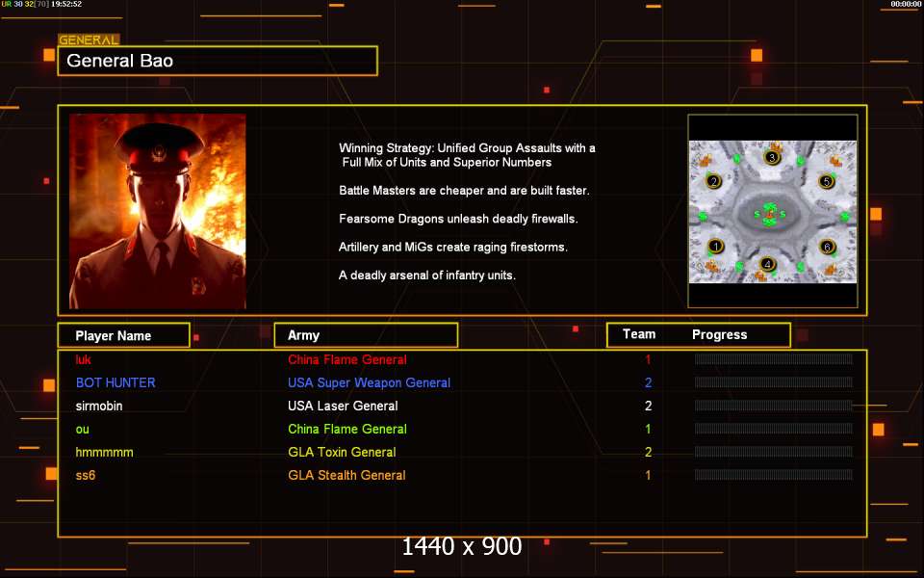Select the Army column header
The image size is (924, 578).
366,335
